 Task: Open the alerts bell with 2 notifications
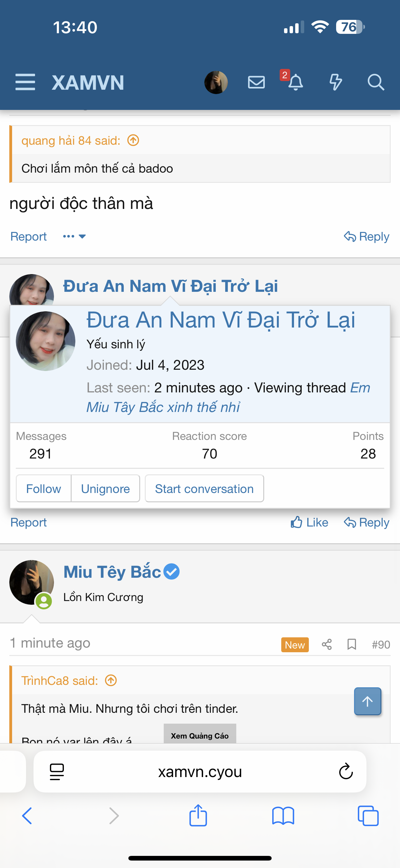tap(295, 82)
